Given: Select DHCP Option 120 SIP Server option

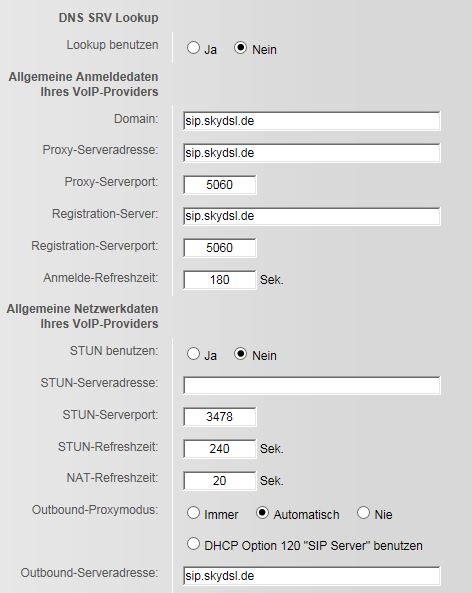Looking at the screenshot, I should click(x=193, y=544).
